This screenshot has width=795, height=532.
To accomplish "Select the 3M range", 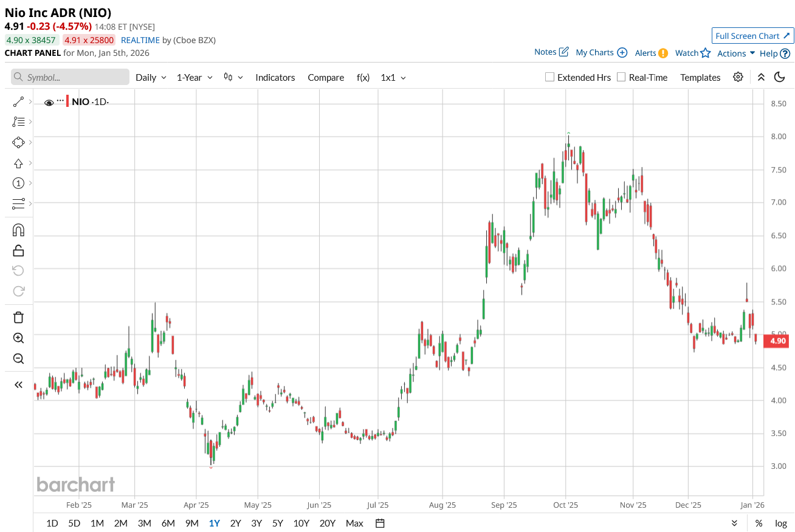I will point(144,523).
